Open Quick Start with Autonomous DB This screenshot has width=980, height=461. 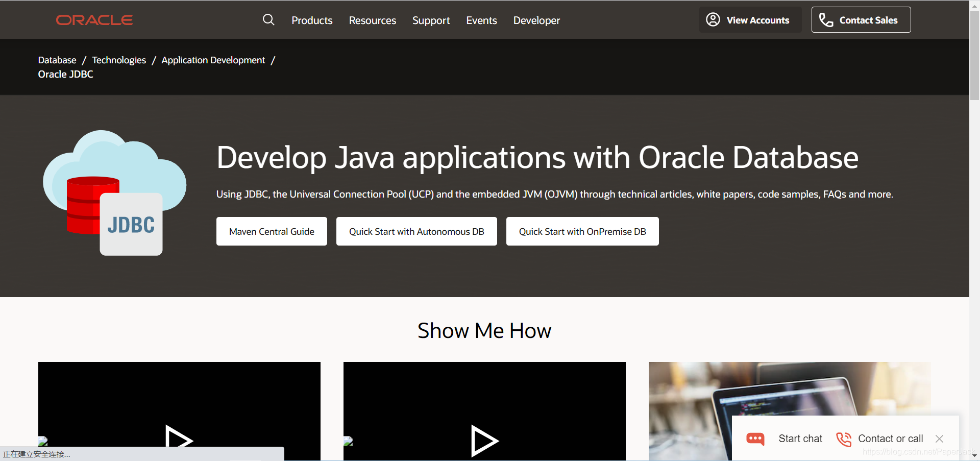tap(416, 231)
